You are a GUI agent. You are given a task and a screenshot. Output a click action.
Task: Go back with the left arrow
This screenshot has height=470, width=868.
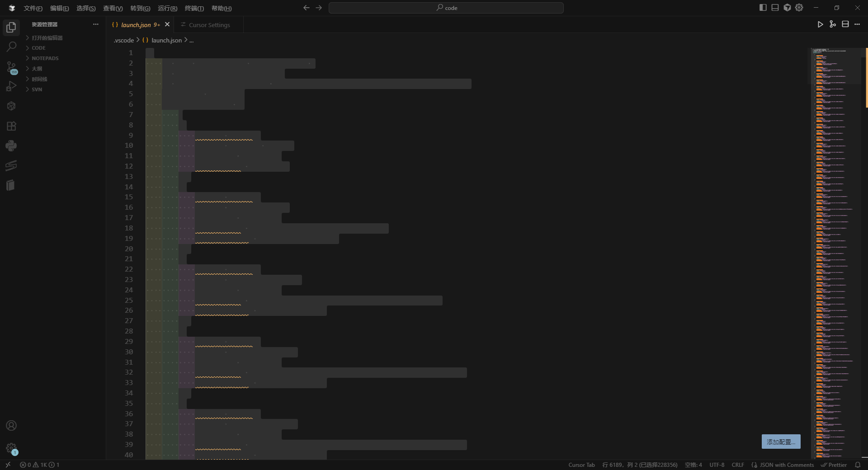pyautogui.click(x=307, y=8)
